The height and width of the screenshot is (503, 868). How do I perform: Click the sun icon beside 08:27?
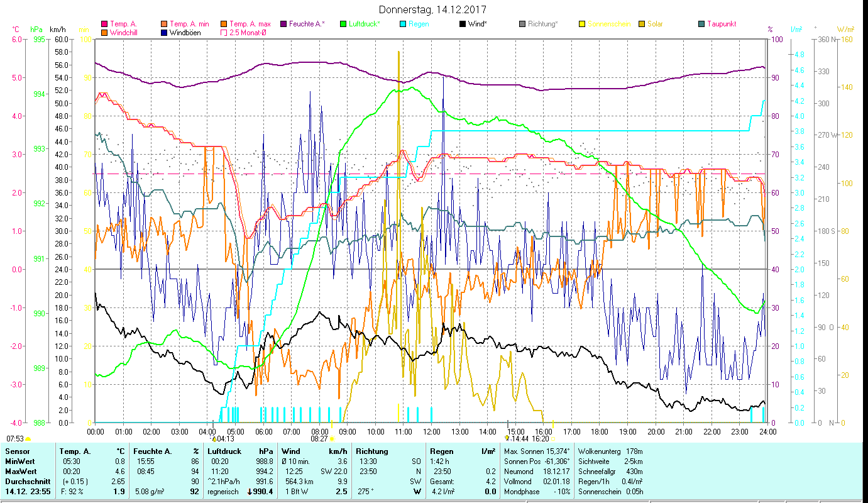332,438
